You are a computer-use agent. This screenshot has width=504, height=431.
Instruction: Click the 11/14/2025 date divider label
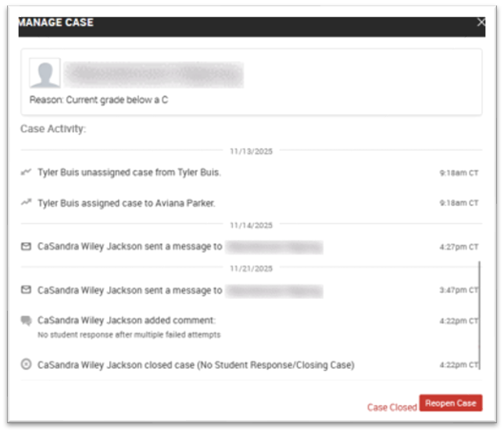point(251,225)
